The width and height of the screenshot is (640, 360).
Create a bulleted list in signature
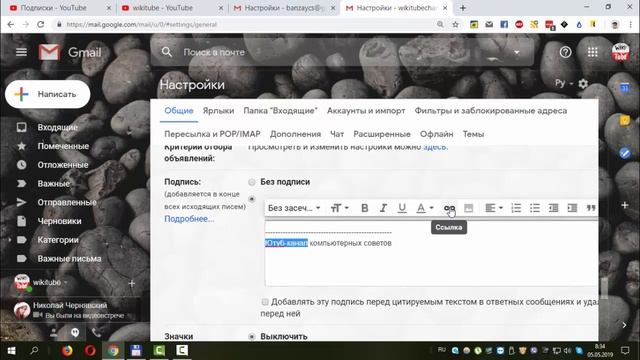click(535, 208)
